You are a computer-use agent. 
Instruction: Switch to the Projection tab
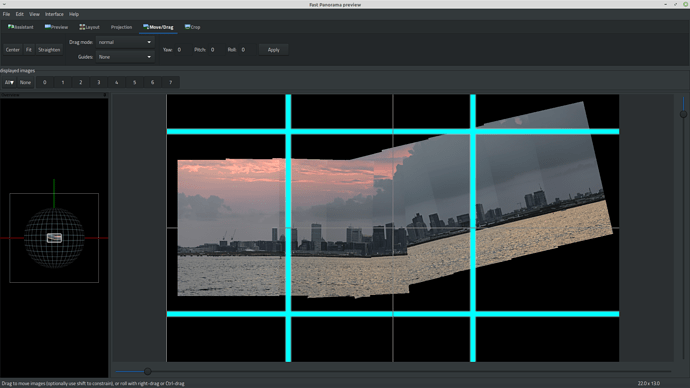tap(121, 27)
